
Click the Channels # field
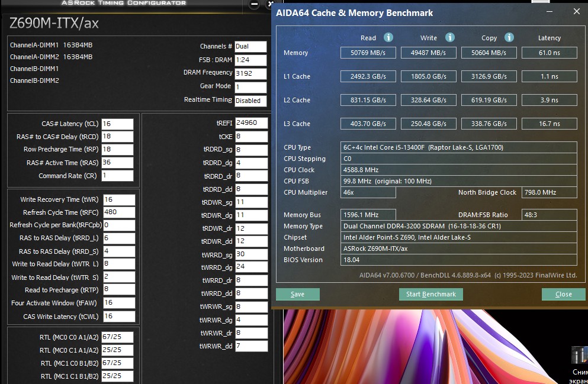(250, 47)
